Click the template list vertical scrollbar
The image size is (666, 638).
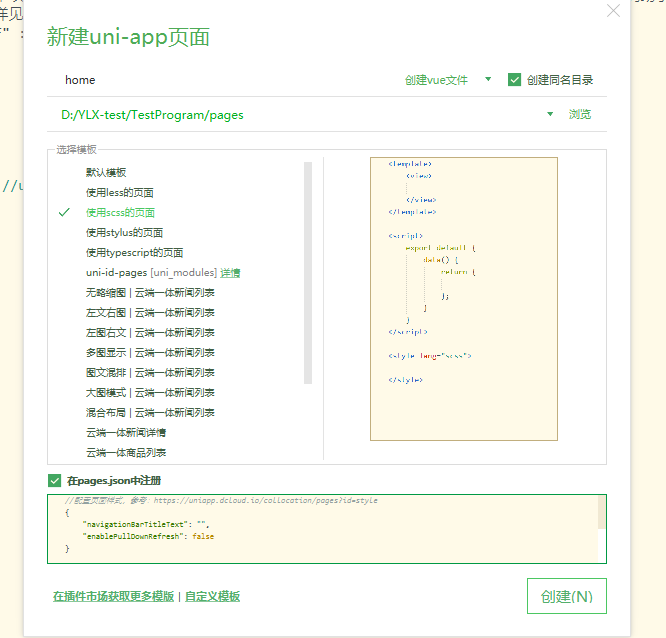[x=308, y=273]
